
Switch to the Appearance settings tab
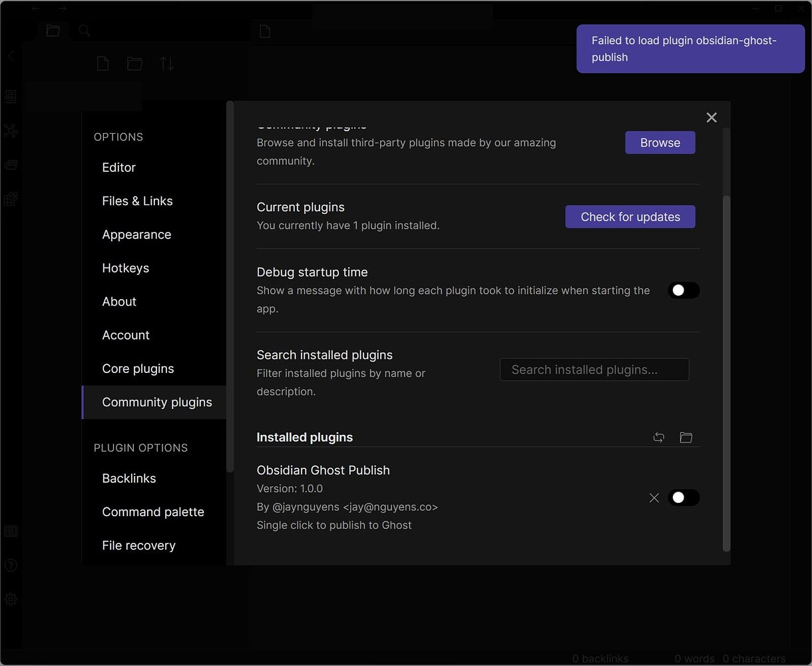pyautogui.click(x=136, y=234)
